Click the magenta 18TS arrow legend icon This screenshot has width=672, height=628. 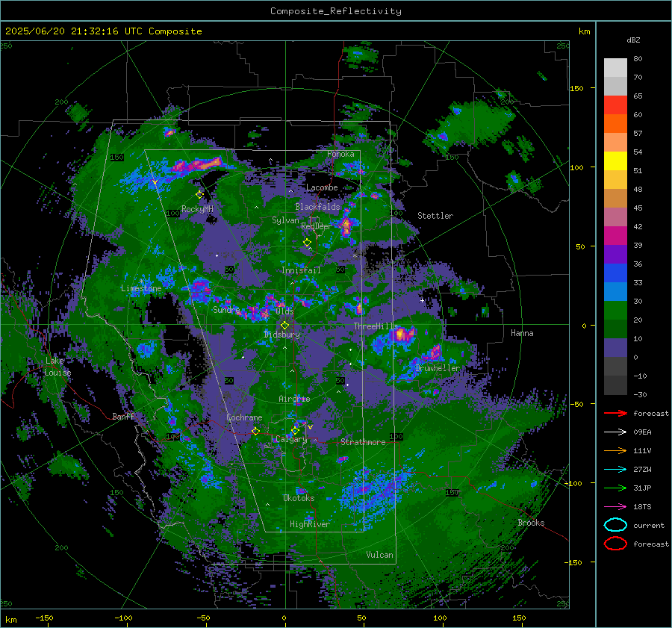click(615, 507)
